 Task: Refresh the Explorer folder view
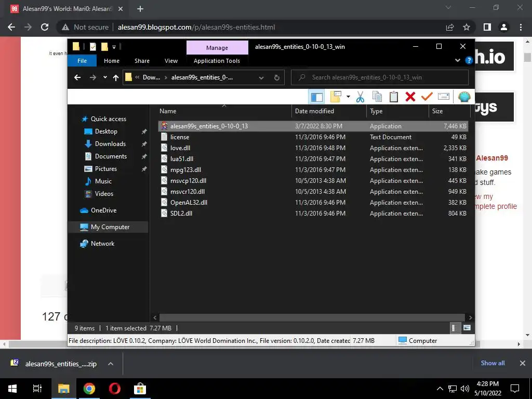pos(277,78)
